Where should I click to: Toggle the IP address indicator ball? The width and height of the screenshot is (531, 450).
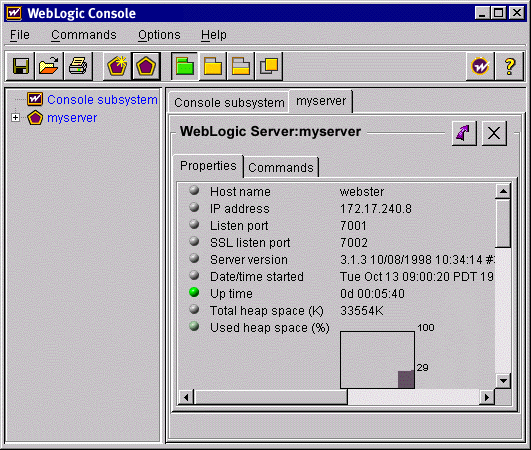click(194, 207)
